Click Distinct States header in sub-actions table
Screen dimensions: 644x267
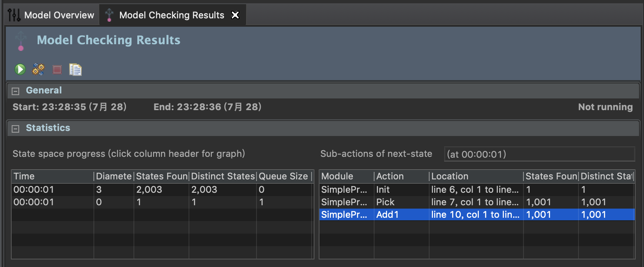click(607, 176)
